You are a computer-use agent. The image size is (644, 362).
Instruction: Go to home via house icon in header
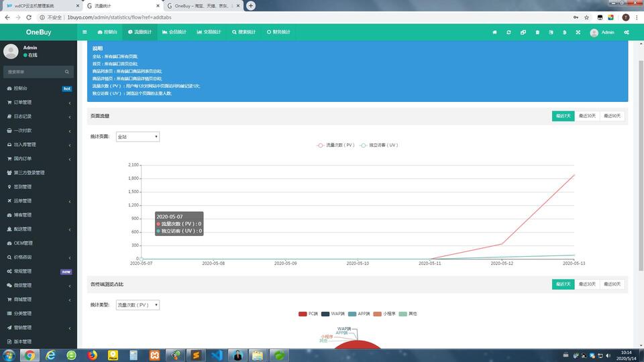[494, 32]
